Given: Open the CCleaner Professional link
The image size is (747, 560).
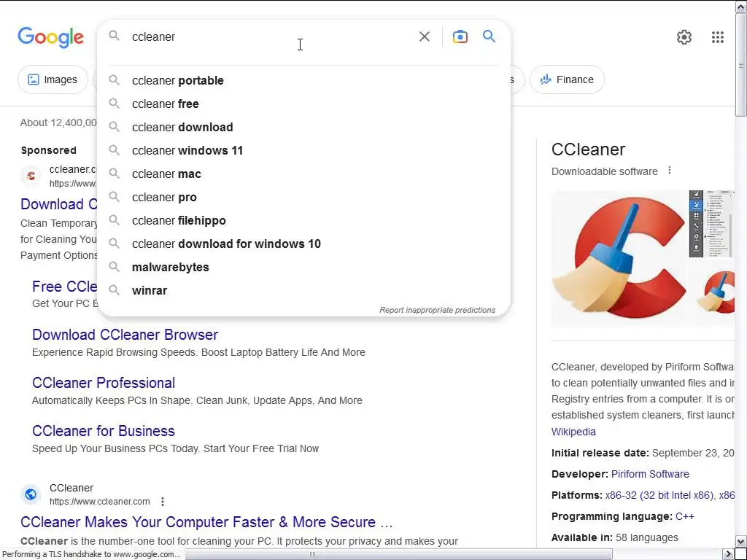Looking at the screenshot, I should pos(104,383).
